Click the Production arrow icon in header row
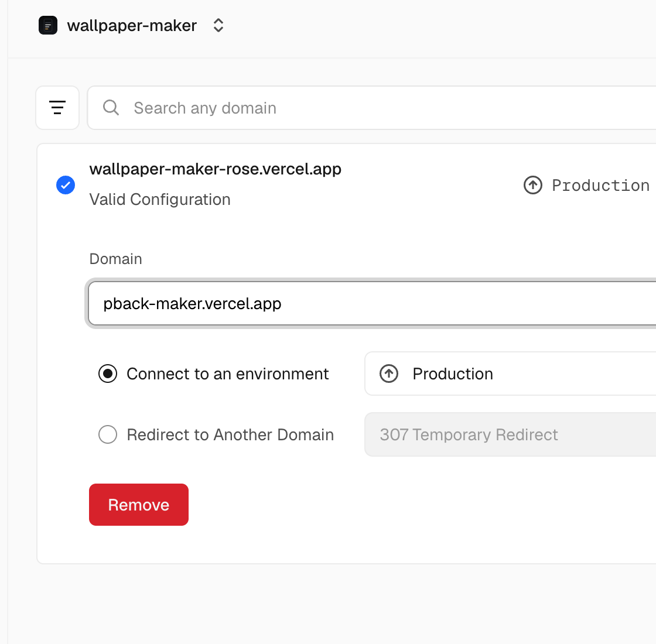The width and height of the screenshot is (656, 644). tap(533, 185)
